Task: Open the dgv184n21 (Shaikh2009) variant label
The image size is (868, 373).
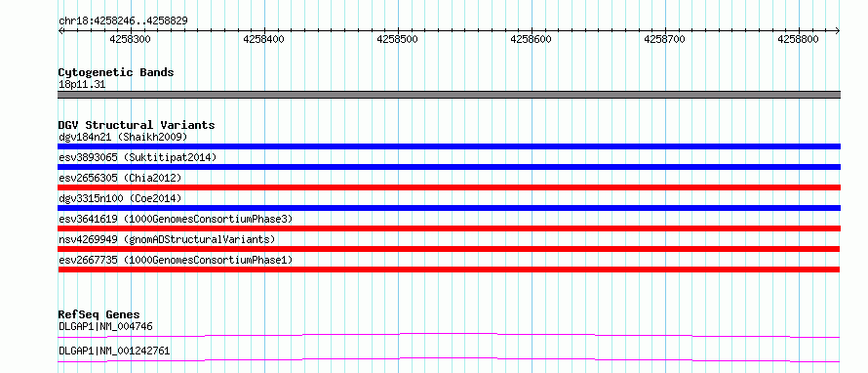Action: coord(123,137)
